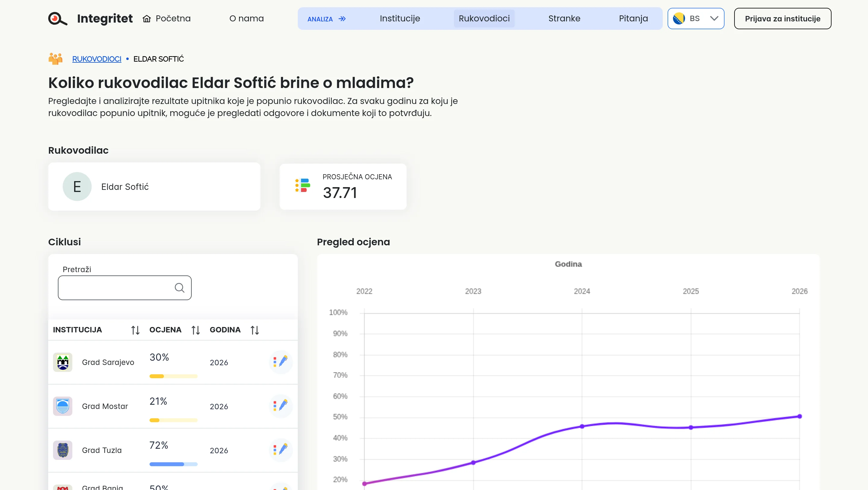This screenshot has width=868, height=490.
Task: Click the PROSJEČNA OCJENA label
Action: click(x=357, y=177)
